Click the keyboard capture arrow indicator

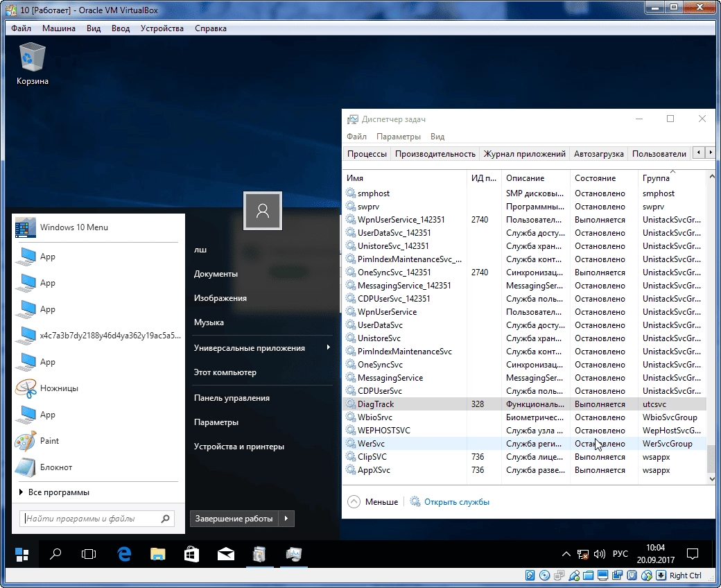661,575
